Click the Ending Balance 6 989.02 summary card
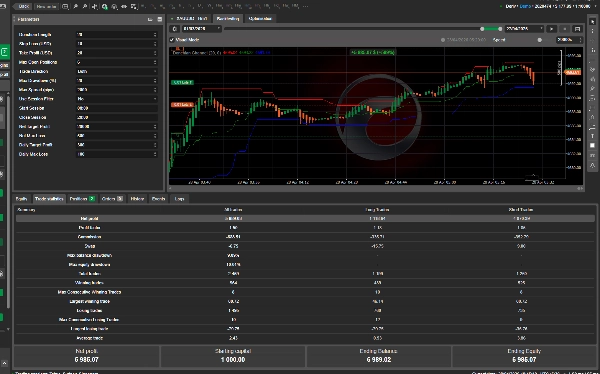600x374 pixels. tap(378, 356)
